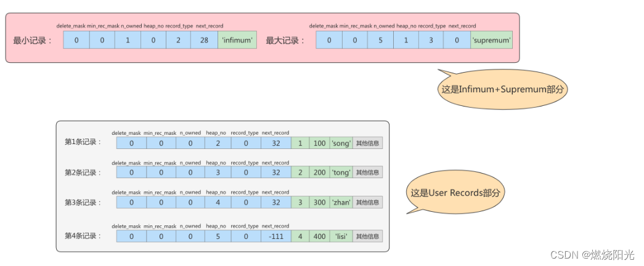
Task: Click the heap_no header above the first record
Action: [215, 132]
